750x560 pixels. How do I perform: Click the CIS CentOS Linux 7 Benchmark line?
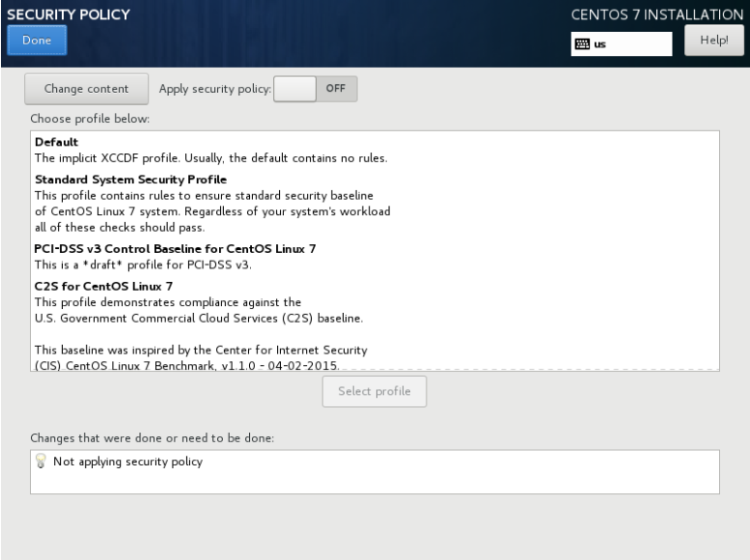(187, 366)
